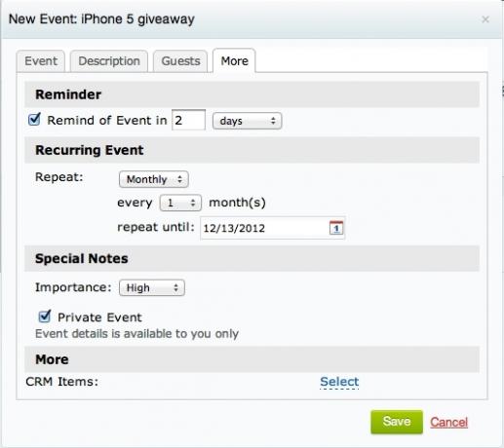The image size is (504, 448).
Task: Open the Repeat Monthly dropdown
Action: [154, 179]
